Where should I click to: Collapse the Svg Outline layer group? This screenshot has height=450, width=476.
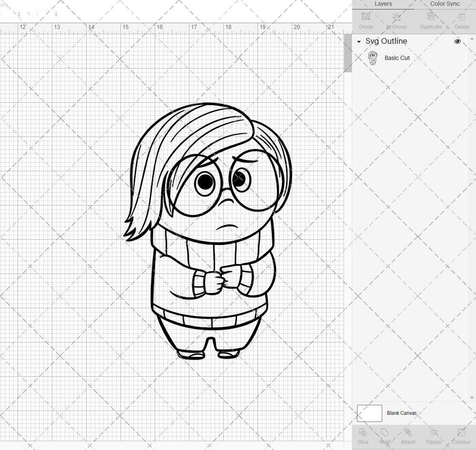click(358, 41)
